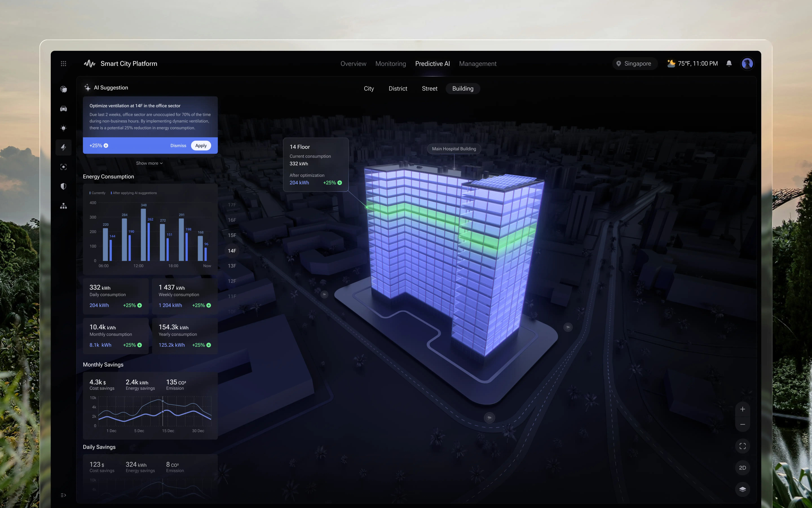
Task: Open the Weekly consumption 1 437 kWh card
Action: (x=185, y=296)
